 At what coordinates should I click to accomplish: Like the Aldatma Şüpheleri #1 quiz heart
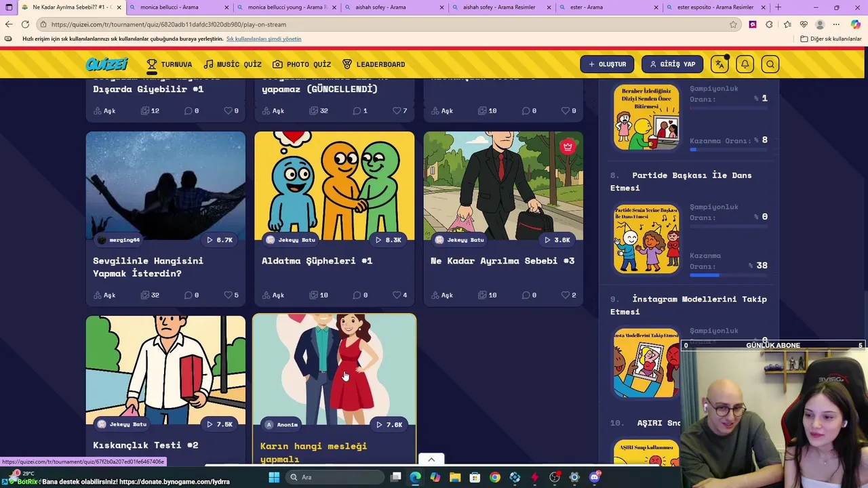(397, 295)
